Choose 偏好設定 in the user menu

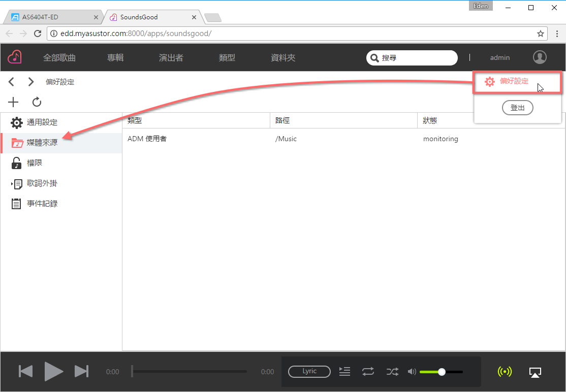[x=517, y=82]
